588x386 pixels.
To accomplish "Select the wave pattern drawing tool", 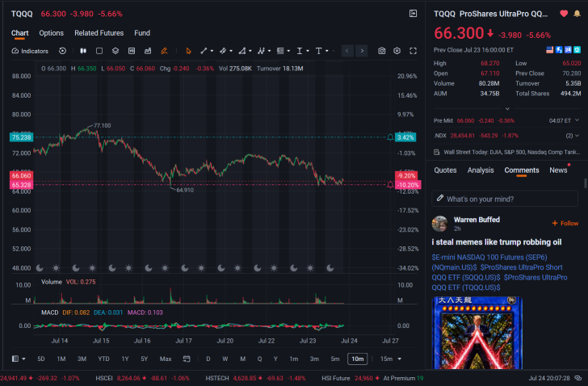I will tap(262, 51).
